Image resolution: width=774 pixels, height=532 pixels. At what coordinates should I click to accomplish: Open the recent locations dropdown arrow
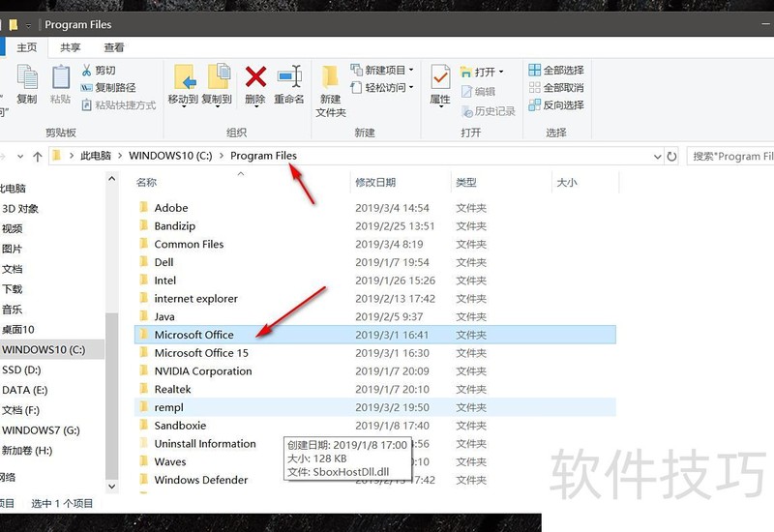coord(20,157)
